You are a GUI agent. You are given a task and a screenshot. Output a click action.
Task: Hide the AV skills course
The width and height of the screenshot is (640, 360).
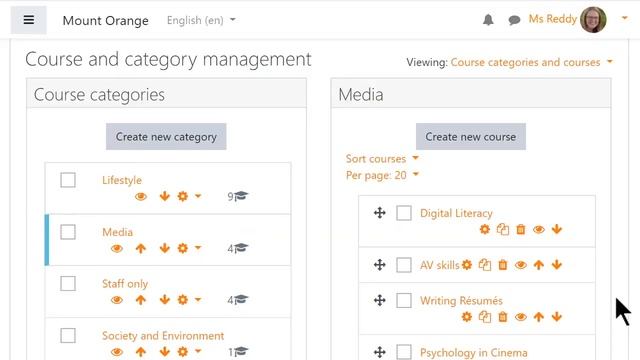[x=521, y=265]
